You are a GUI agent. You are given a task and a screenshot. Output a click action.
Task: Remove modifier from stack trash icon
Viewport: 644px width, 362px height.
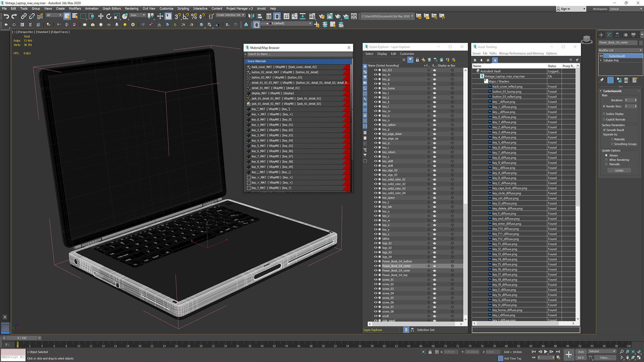[626, 80]
